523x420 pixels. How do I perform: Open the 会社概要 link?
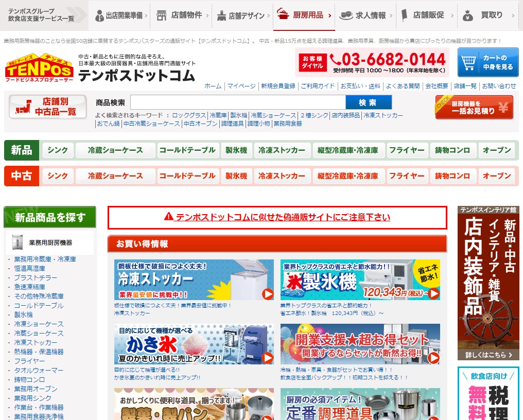437,86
